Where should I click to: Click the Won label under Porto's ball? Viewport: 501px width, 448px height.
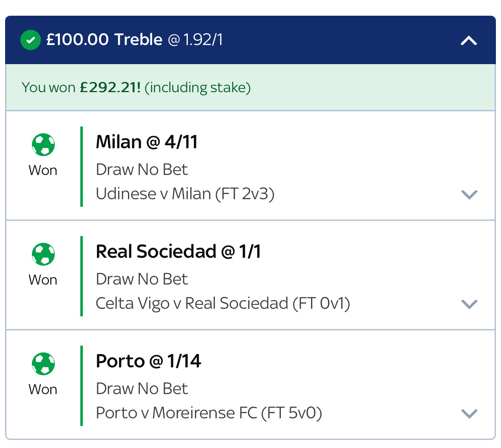pyautogui.click(x=43, y=389)
